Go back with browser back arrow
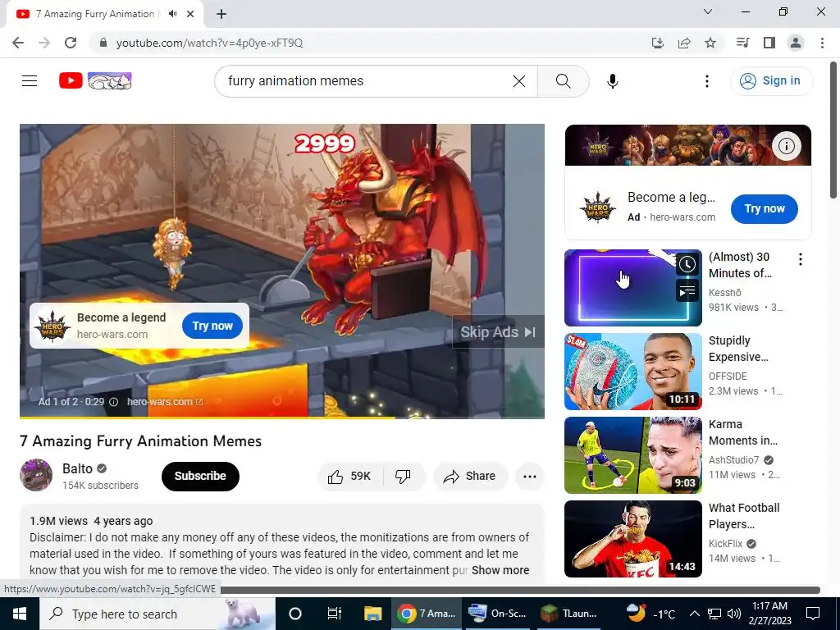This screenshot has height=630, width=840. 18,43
